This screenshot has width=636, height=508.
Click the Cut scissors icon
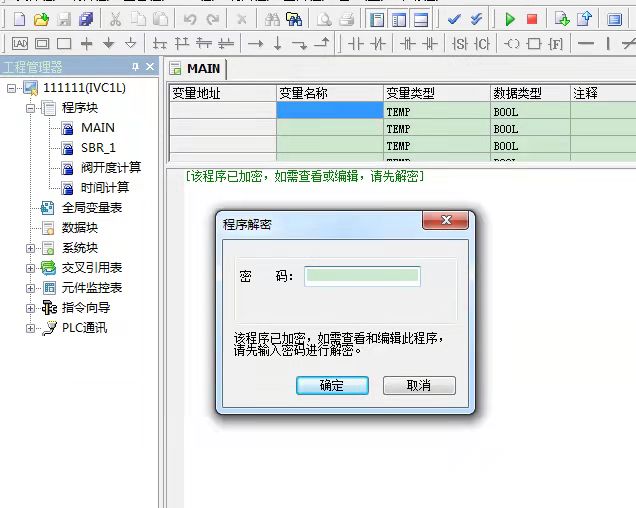pos(115,19)
